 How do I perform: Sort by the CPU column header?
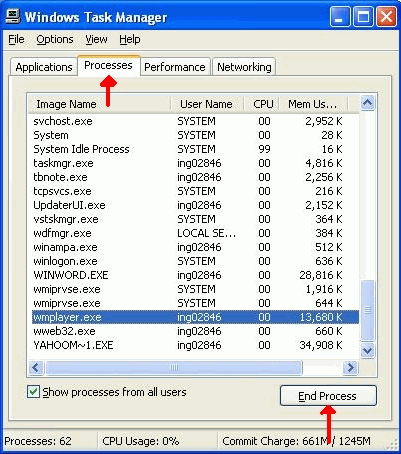click(x=263, y=104)
